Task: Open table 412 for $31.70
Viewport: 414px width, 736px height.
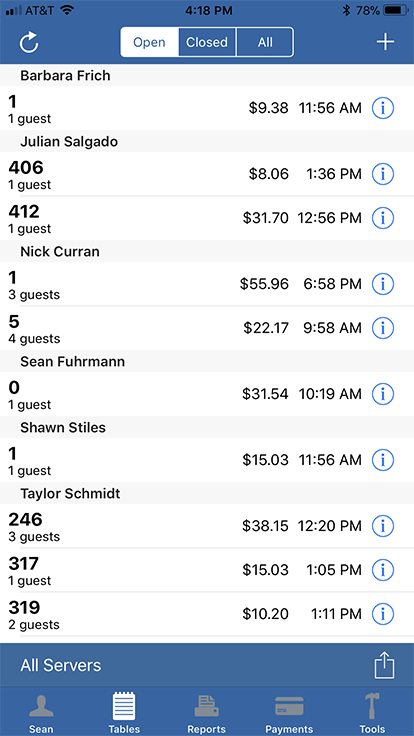Action: [x=207, y=218]
